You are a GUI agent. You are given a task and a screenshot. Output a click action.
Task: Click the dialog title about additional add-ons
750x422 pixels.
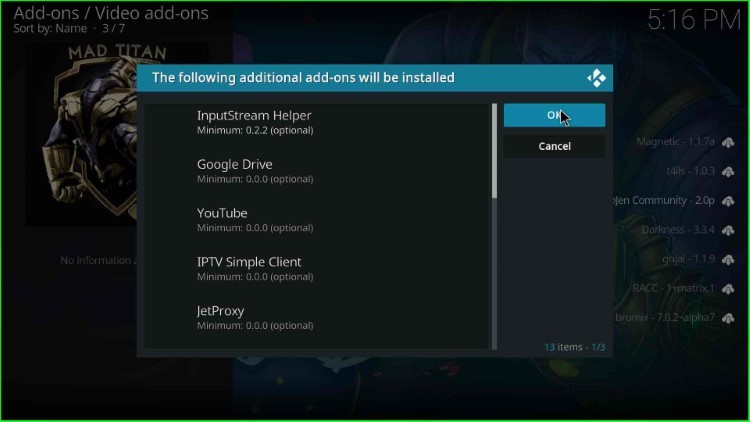point(303,78)
